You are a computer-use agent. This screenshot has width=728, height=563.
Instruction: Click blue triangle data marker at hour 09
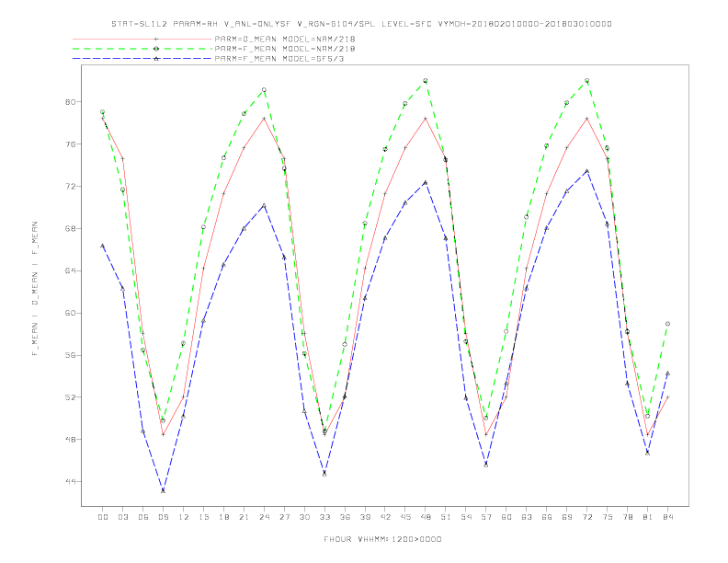[163, 490]
